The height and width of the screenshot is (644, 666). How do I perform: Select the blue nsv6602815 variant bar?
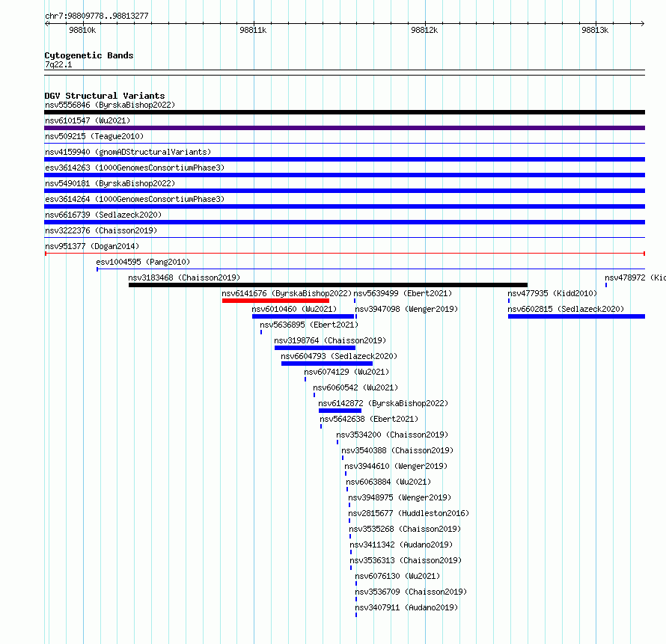[576, 316]
